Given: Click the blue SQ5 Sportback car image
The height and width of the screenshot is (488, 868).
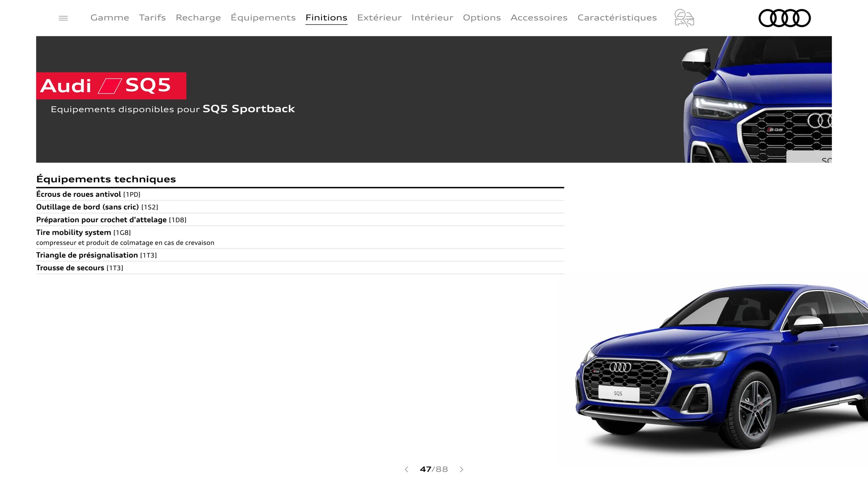Looking at the screenshot, I should pyautogui.click(x=721, y=368).
